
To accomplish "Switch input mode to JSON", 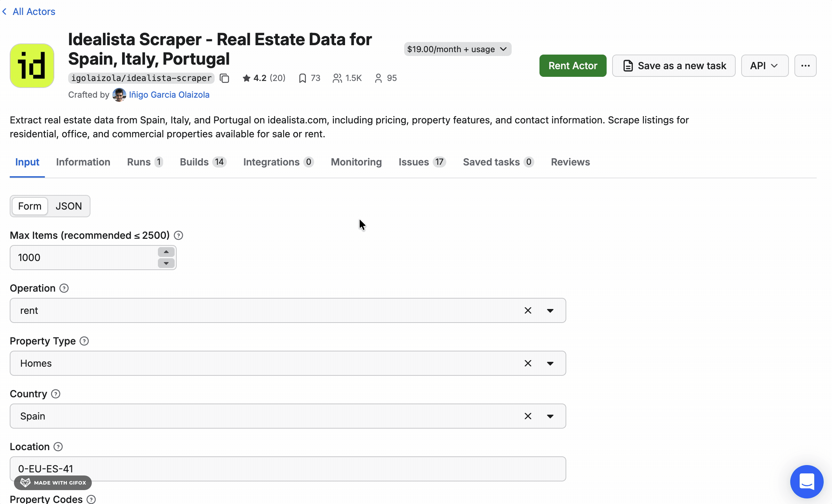I will point(69,206).
